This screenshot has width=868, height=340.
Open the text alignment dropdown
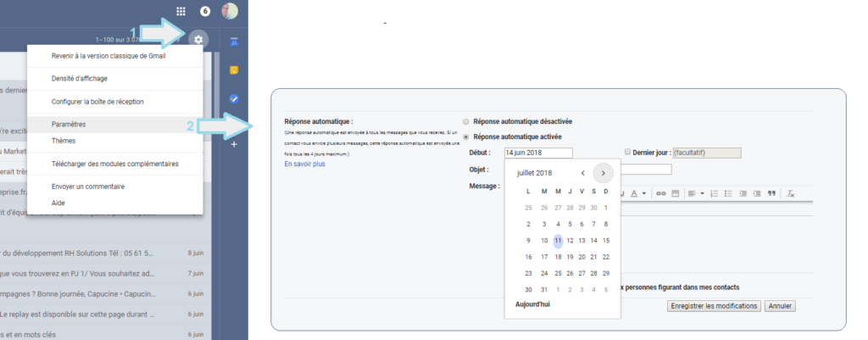pos(696,193)
